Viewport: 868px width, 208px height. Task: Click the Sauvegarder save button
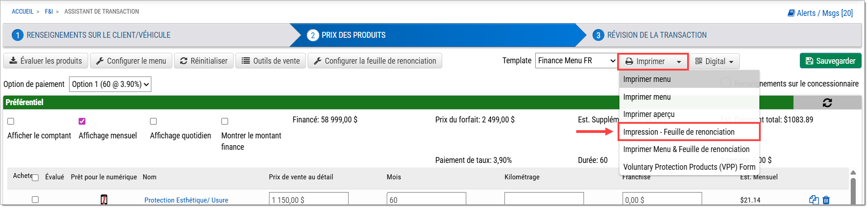[830, 61]
